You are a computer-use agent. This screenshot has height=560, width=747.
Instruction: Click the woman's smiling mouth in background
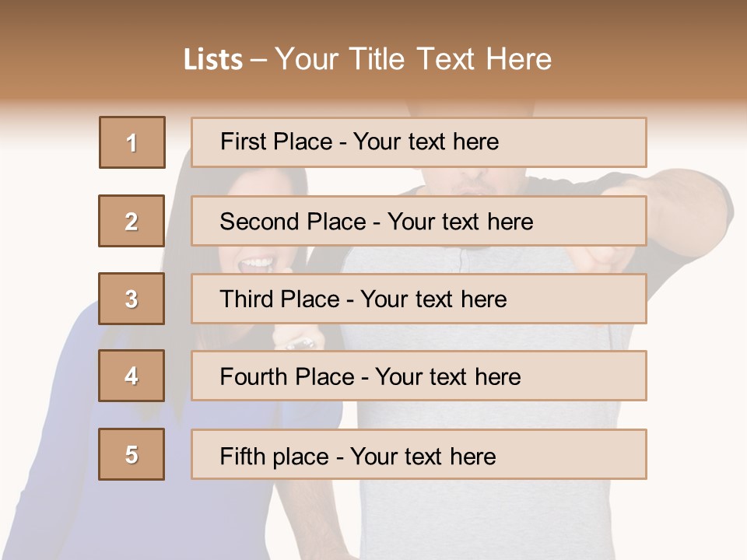coord(257,263)
